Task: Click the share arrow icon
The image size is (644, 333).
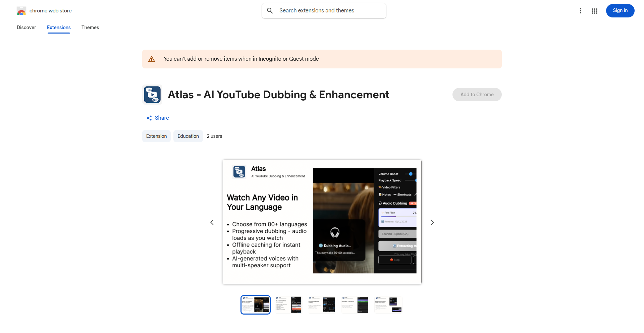Action: [x=149, y=118]
